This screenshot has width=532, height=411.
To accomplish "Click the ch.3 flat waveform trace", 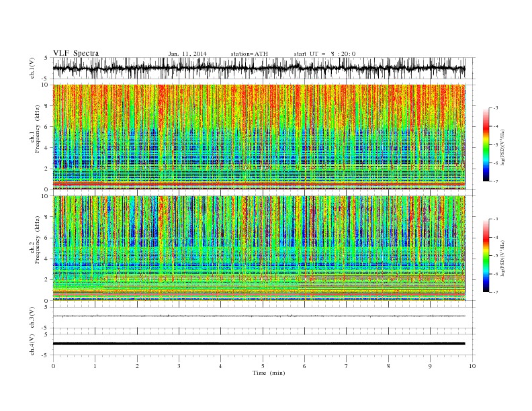I will point(259,316).
